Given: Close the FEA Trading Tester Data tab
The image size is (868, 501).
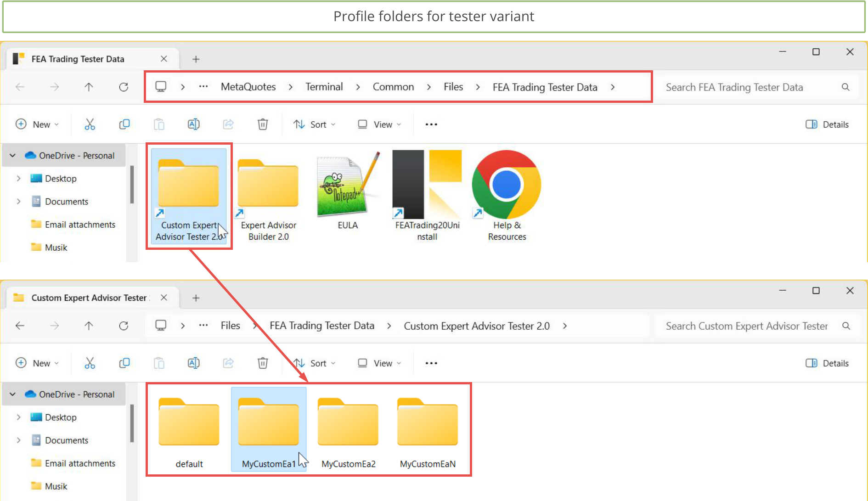Looking at the screenshot, I should click(x=164, y=59).
